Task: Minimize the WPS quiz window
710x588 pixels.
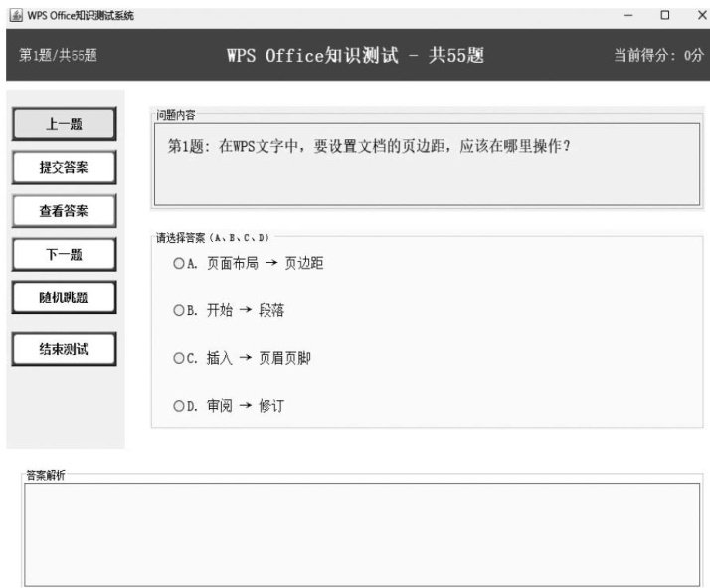Action: (x=627, y=15)
